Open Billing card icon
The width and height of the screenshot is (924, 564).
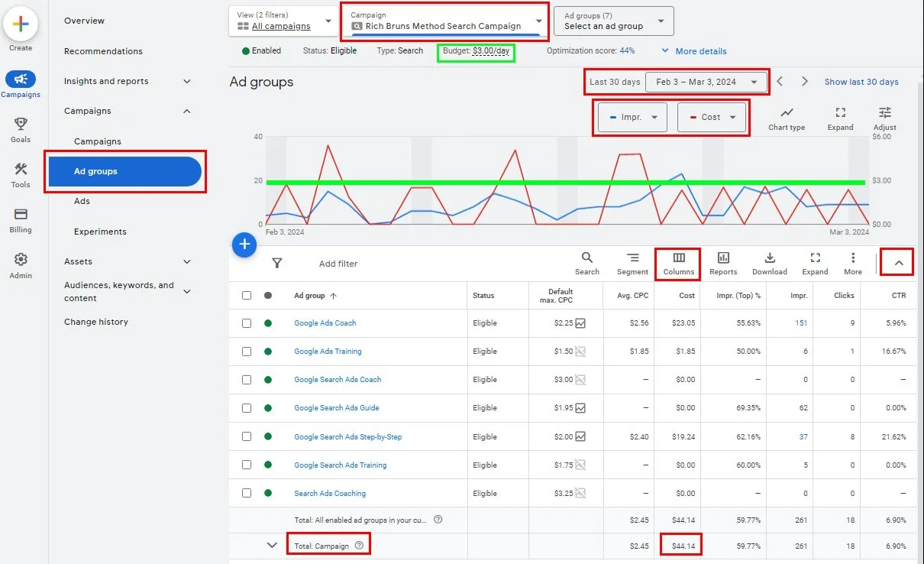click(21, 214)
